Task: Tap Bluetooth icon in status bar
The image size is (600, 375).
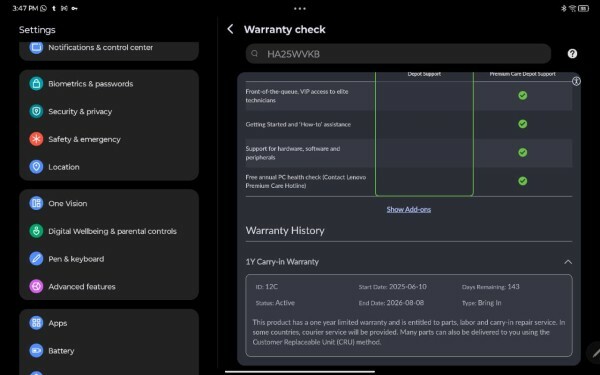Action: click(x=564, y=8)
